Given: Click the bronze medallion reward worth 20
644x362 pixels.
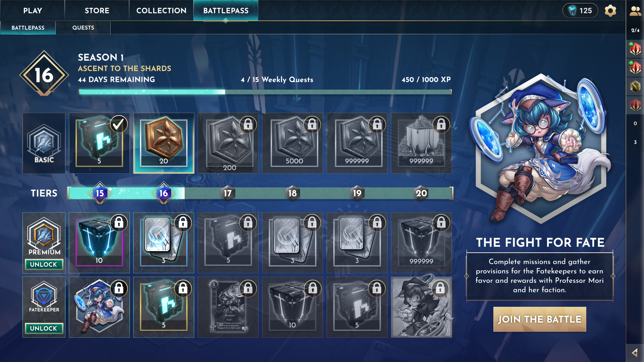Looking at the screenshot, I should click(x=164, y=143).
